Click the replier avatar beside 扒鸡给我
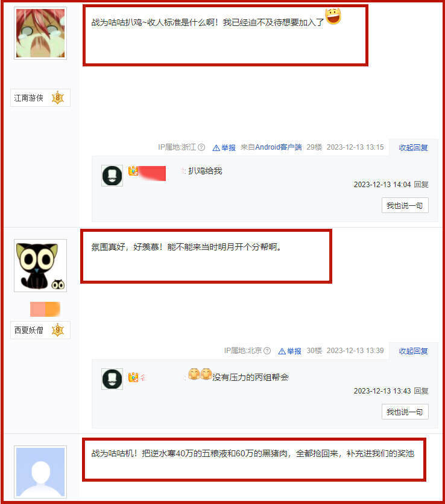The width and height of the screenshot is (445, 504). click(x=112, y=176)
